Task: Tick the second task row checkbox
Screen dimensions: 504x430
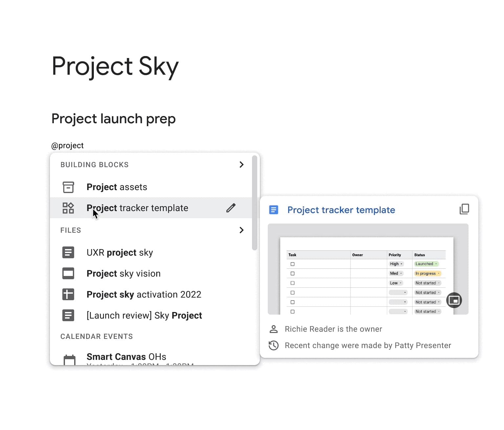Action: [292, 274]
